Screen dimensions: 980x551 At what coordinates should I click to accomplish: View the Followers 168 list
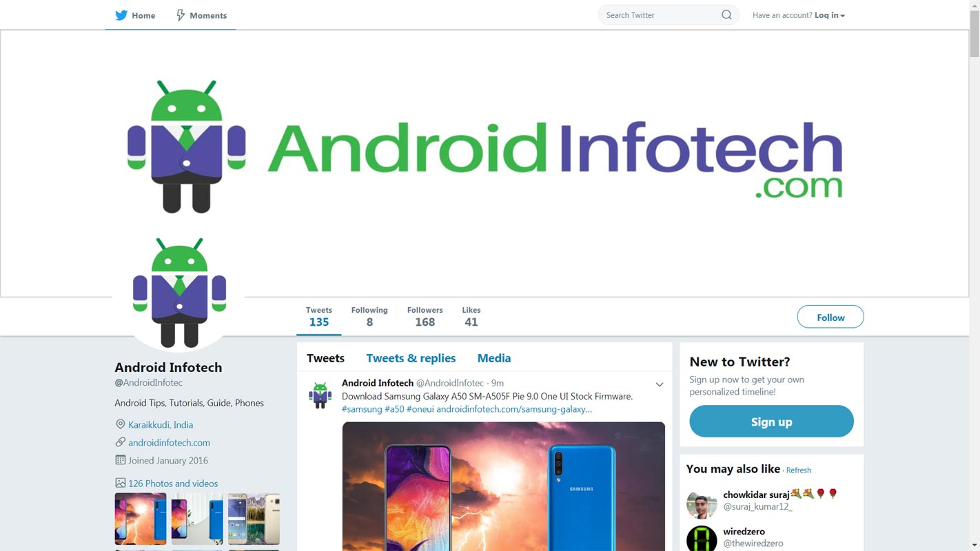point(425,317)
